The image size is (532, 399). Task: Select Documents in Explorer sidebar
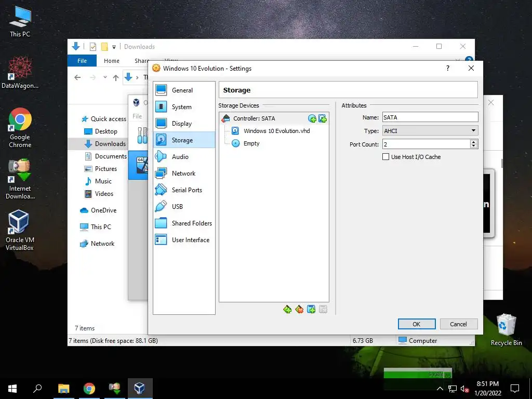pos(106,156)
